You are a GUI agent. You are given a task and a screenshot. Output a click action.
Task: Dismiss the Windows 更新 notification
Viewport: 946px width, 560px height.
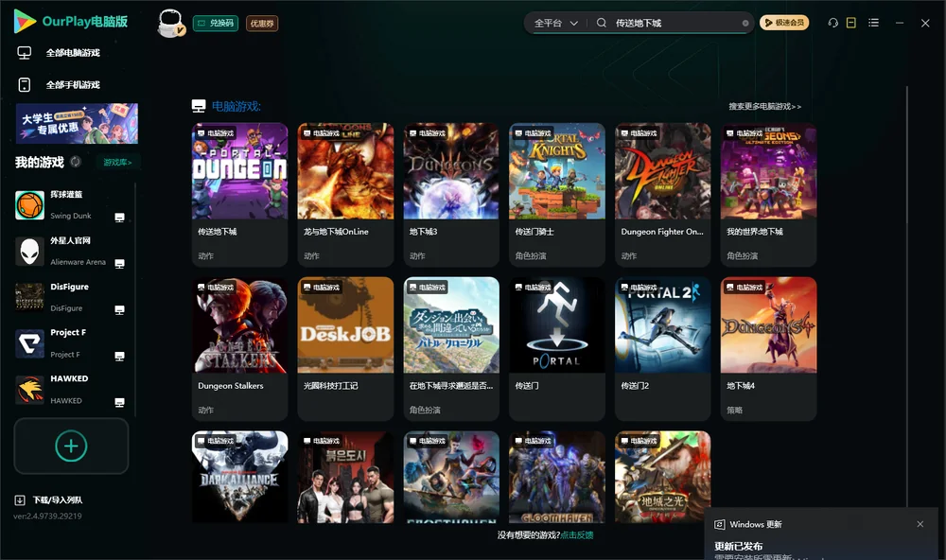920,524
